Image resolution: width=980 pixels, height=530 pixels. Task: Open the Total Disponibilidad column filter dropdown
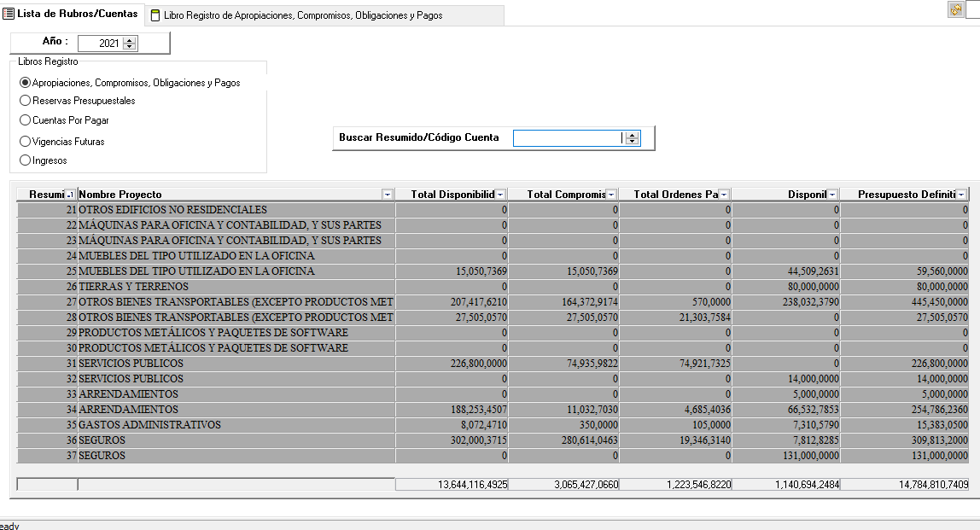[x=500, y=195]
